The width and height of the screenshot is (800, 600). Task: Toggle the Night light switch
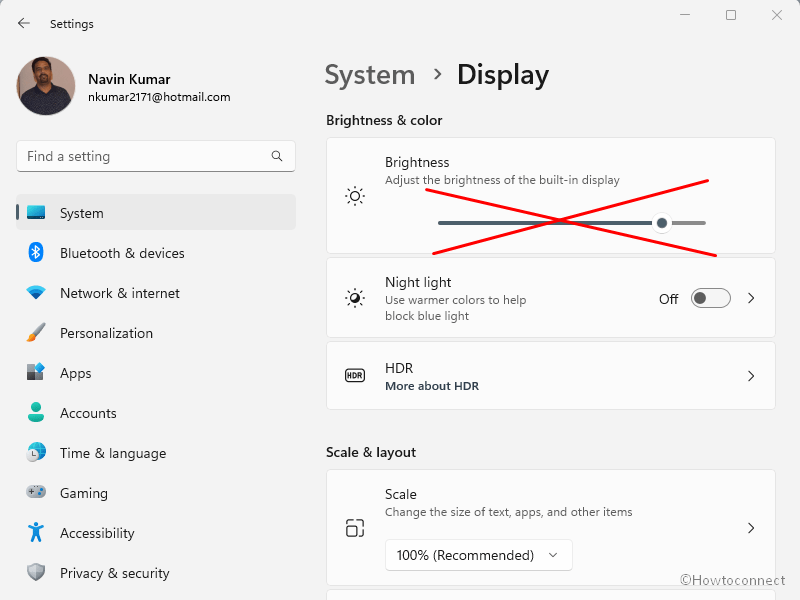point(710,298)
